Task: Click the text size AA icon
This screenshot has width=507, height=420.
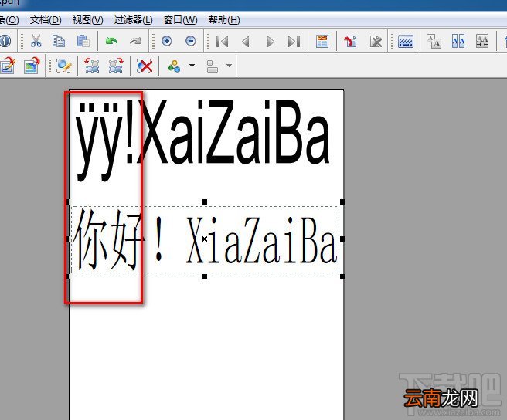Action: (x=434, y=41)
